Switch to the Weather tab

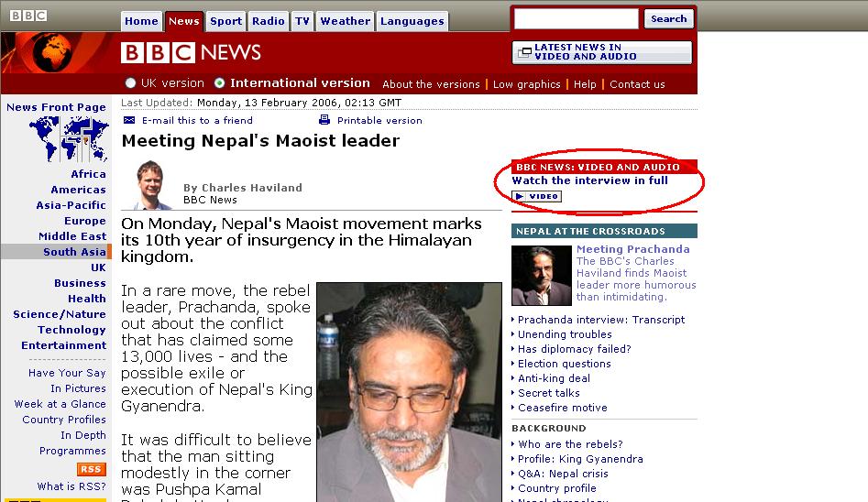tap(346, 22)
